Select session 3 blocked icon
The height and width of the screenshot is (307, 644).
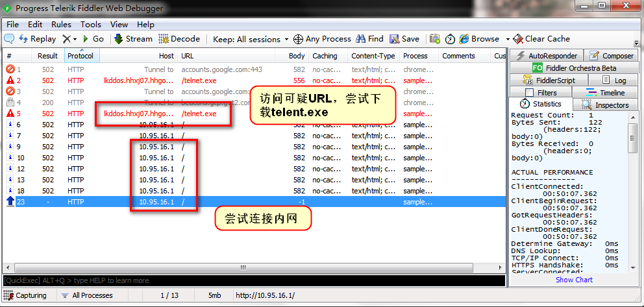[x=10, y=92]
